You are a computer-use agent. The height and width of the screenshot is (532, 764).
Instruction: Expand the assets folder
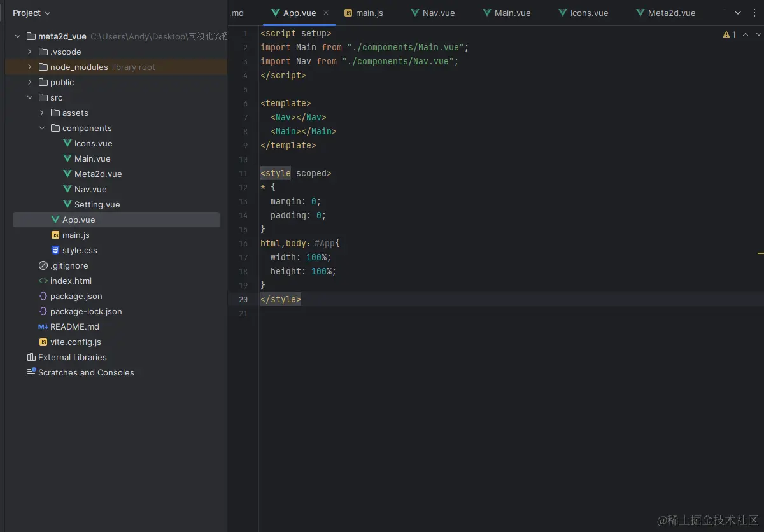pos(42,113)
